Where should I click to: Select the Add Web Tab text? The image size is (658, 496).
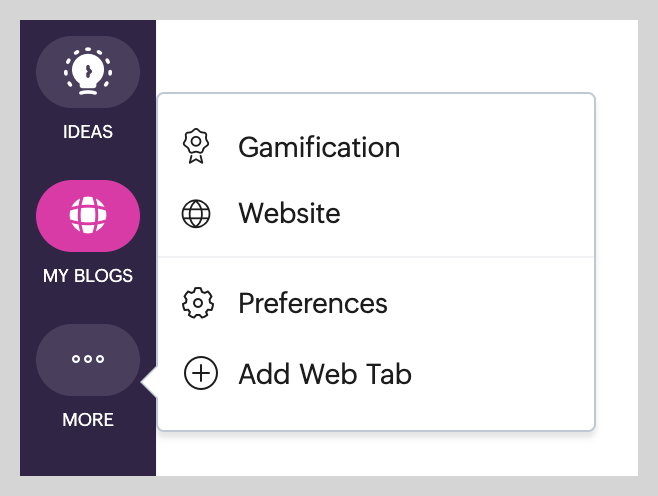pos(325,374)
